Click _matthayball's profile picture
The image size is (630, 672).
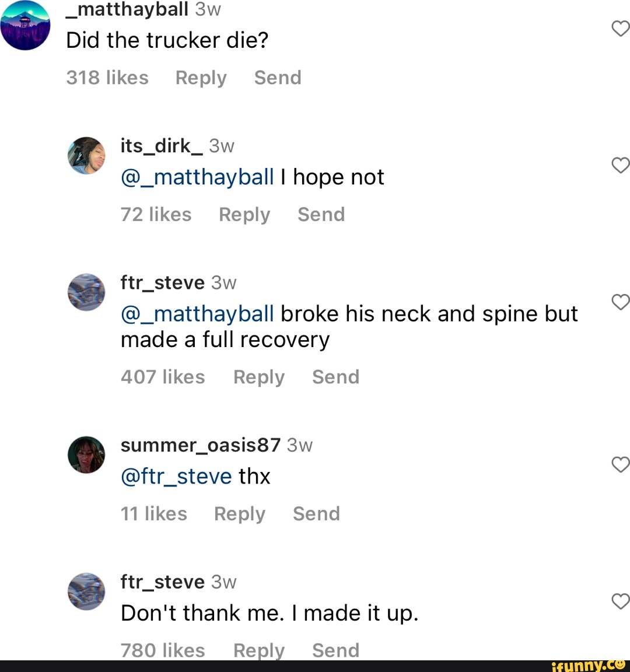point(25,24)
